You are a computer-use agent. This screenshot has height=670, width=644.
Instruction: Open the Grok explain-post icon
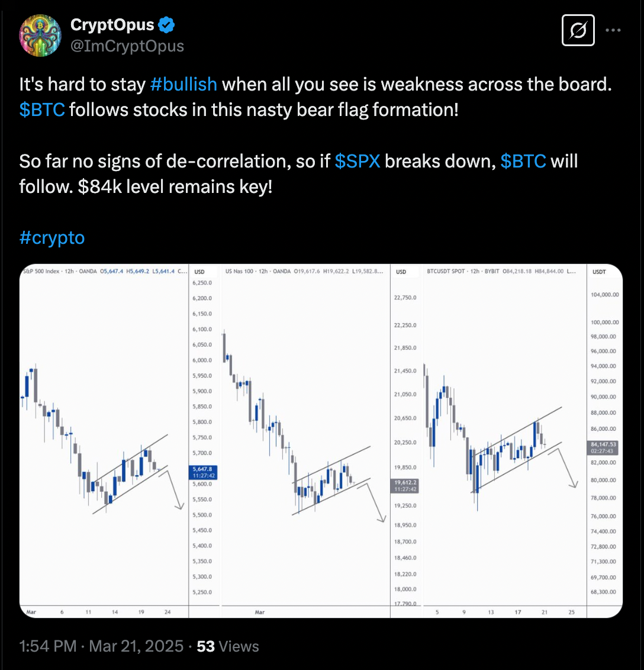click(577, 31)
